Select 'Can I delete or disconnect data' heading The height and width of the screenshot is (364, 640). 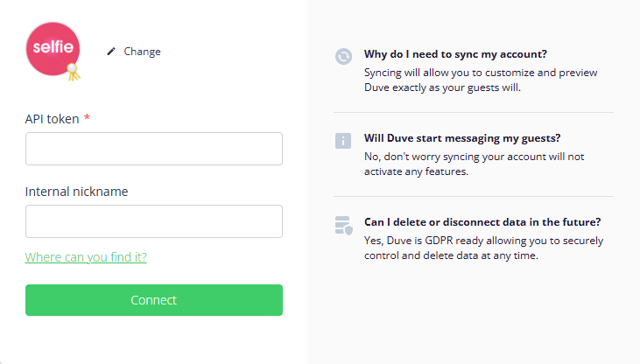(482, 222)
